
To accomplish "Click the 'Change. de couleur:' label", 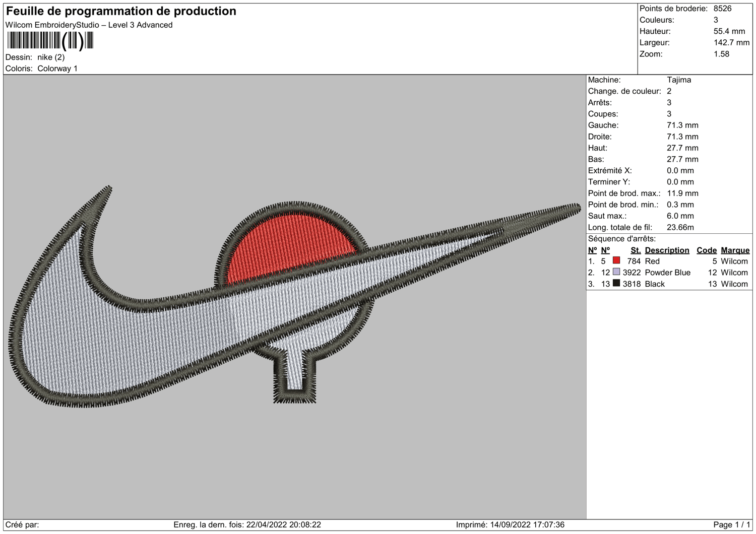I will [x=624, y=91].
